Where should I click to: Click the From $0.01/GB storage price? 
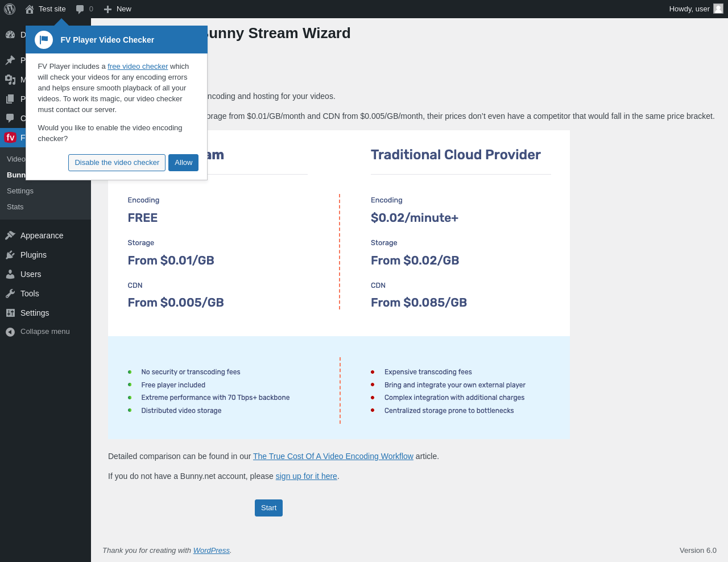(171, 261)
